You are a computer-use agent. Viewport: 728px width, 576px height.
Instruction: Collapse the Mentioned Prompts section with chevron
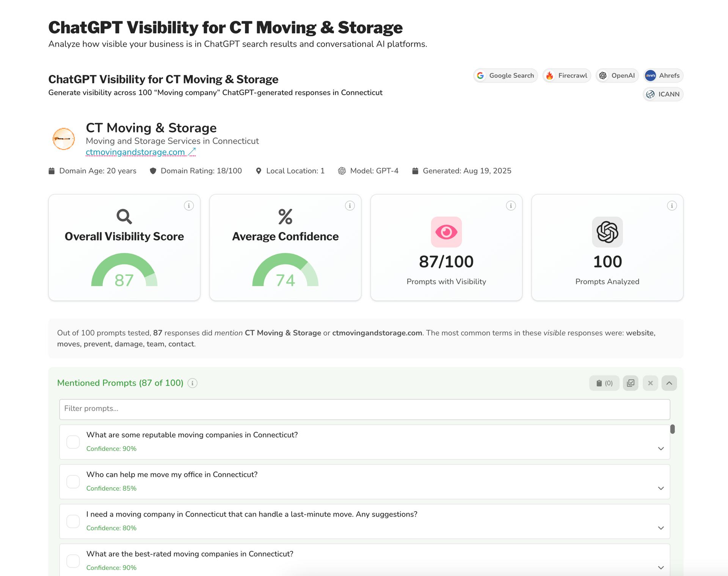click(x=669, y=383)
